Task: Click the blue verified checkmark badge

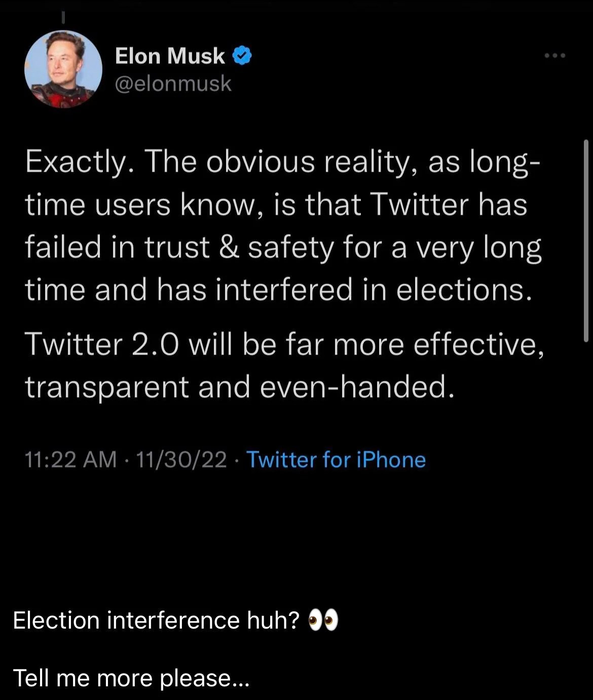Action: point(242,56)
